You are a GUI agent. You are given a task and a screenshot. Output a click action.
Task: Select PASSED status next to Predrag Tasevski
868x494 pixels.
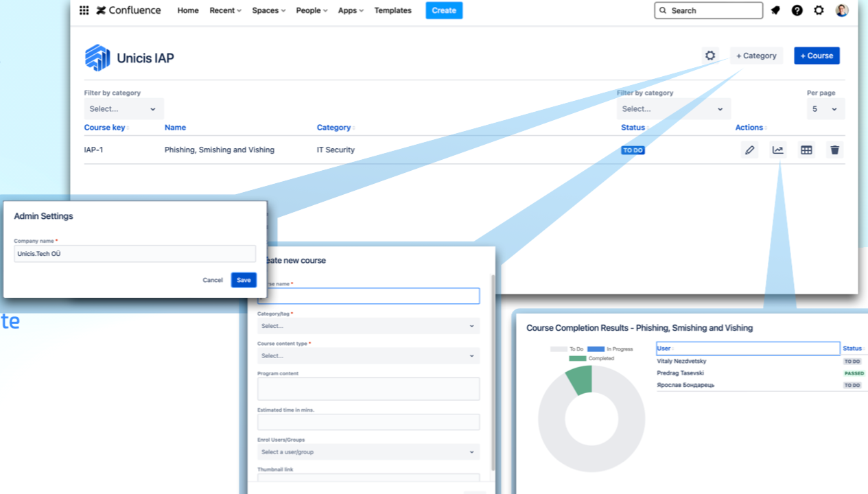[854, 373]
